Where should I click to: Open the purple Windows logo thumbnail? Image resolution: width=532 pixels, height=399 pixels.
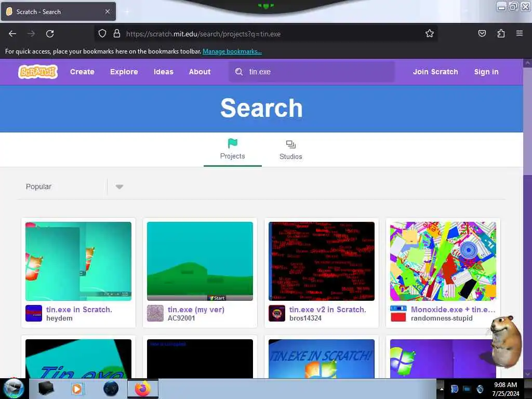tap(443, 358)
